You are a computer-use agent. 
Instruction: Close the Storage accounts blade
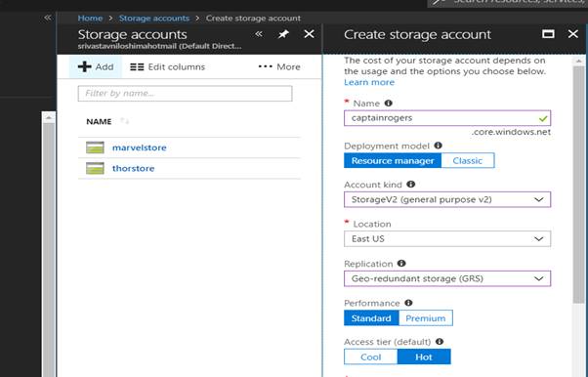(309, 34)
